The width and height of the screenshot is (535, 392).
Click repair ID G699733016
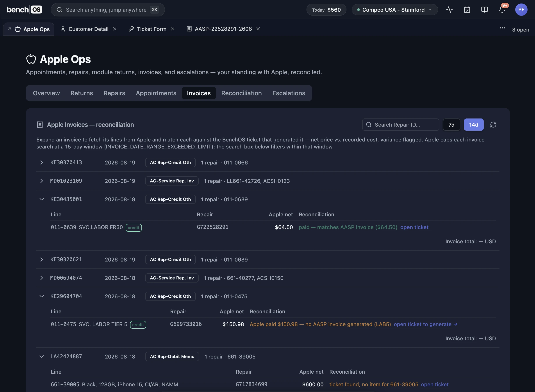[x=186, y=324]
